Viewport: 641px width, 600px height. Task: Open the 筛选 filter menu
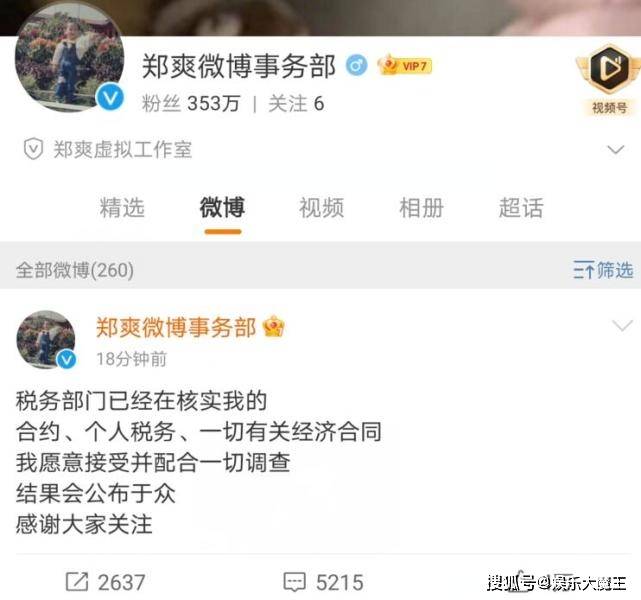[603, 270]
